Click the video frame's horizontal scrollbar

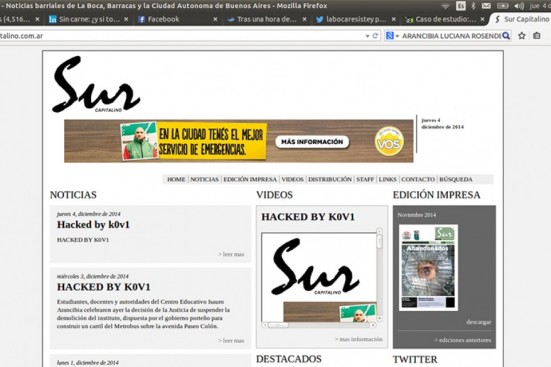(319, 325)
